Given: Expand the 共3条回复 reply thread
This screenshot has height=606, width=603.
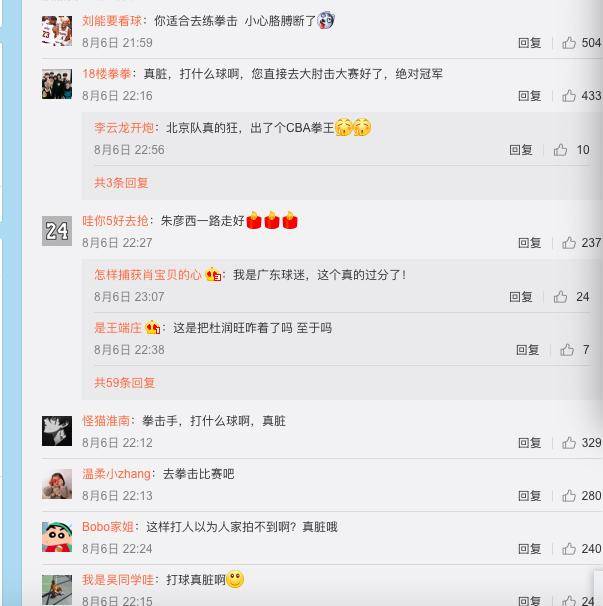Looking at the screenshot, I should pyautogui.click(x=121, y=183).
